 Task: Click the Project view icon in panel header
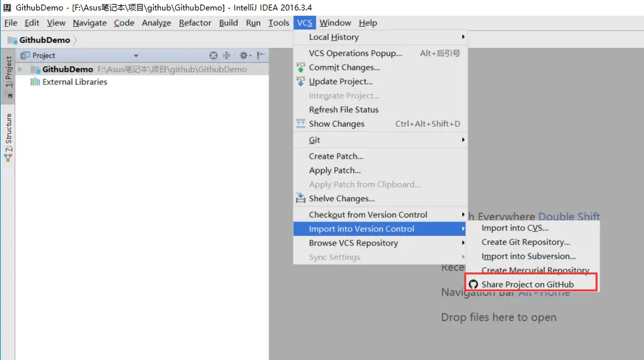[25, 56]
